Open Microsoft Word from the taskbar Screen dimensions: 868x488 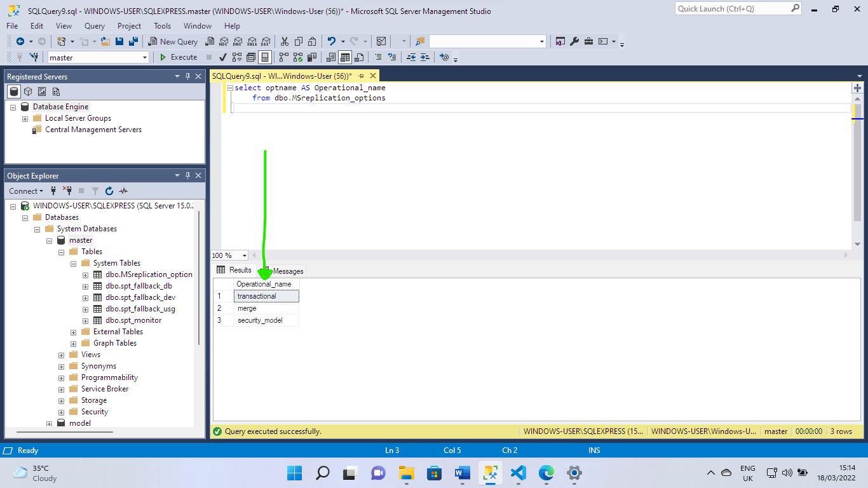pos(462,473)
